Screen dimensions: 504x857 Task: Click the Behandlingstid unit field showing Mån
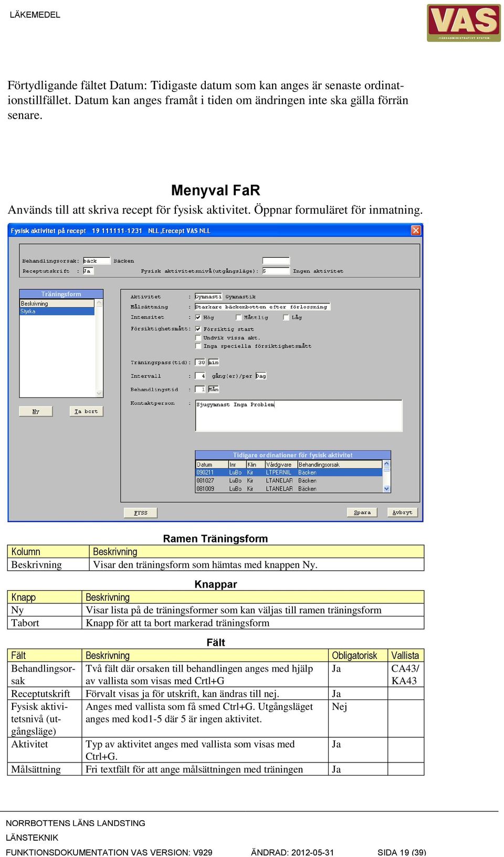point(214,389)
